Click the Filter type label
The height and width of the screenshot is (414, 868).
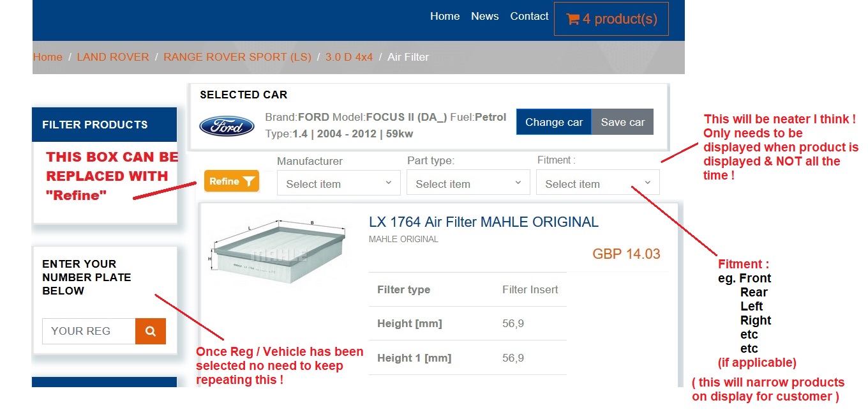404,289
